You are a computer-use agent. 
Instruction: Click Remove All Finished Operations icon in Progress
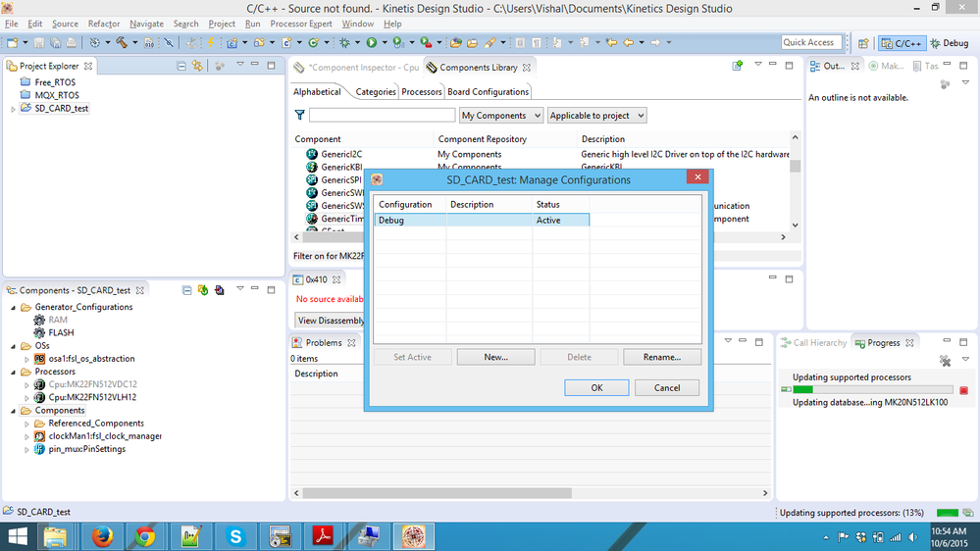[945, 361]
